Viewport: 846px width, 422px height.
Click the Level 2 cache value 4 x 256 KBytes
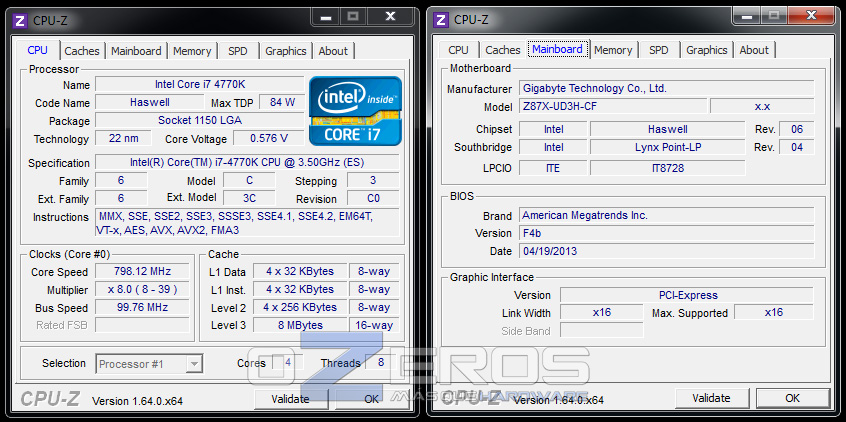299,307
